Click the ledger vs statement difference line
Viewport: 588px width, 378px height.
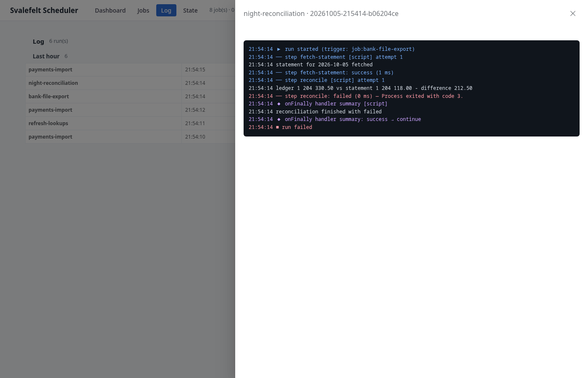pyautogui.click(x=360, y=88)
